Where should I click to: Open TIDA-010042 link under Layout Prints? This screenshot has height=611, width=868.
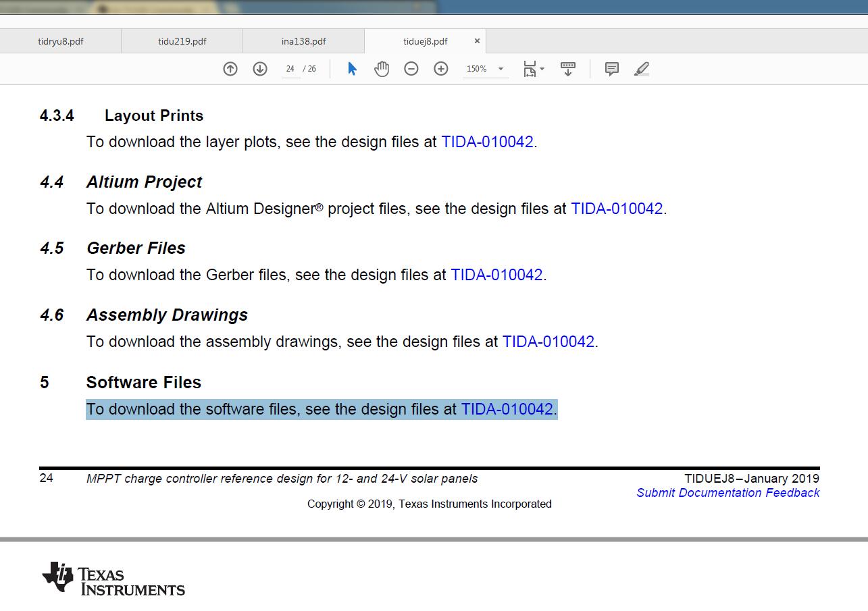(x=488, y=142)
